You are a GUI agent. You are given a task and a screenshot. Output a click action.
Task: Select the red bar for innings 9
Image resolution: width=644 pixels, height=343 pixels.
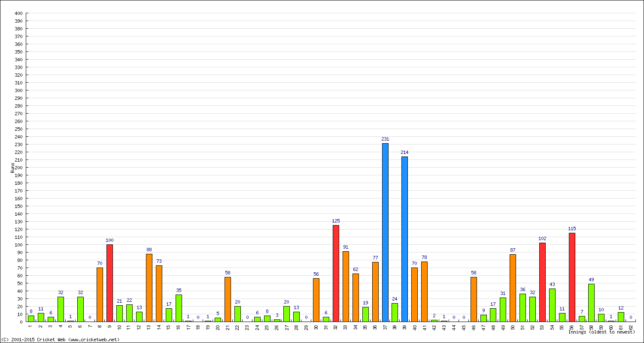point(109,283)
